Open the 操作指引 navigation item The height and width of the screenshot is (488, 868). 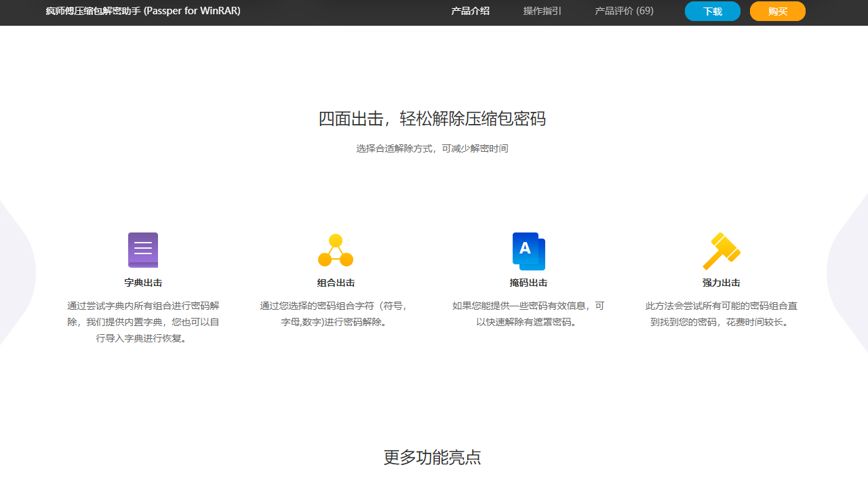542,11
